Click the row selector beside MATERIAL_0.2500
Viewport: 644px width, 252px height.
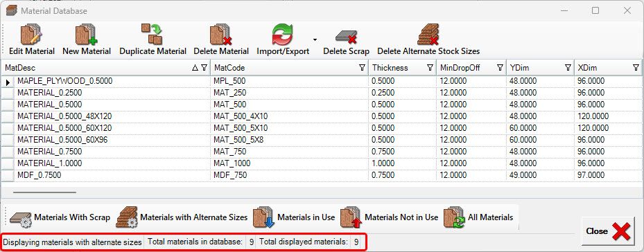(8, 93)
